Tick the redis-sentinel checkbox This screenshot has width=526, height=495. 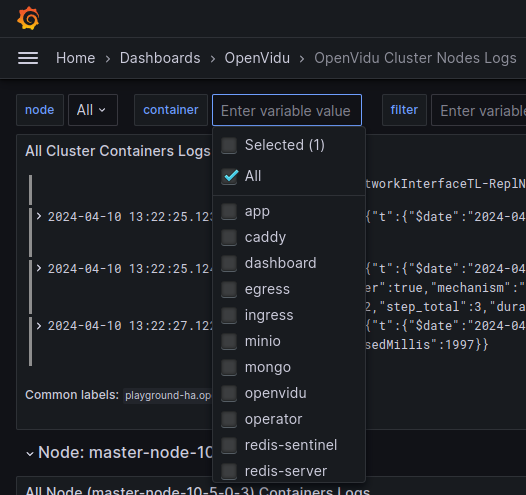(x=229, y=445)
